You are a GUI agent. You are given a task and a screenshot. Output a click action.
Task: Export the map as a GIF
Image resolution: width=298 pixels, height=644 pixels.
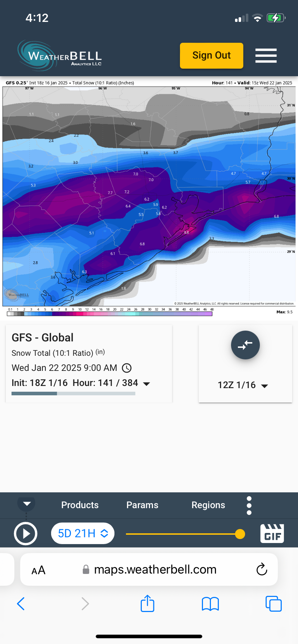[272, 533]
